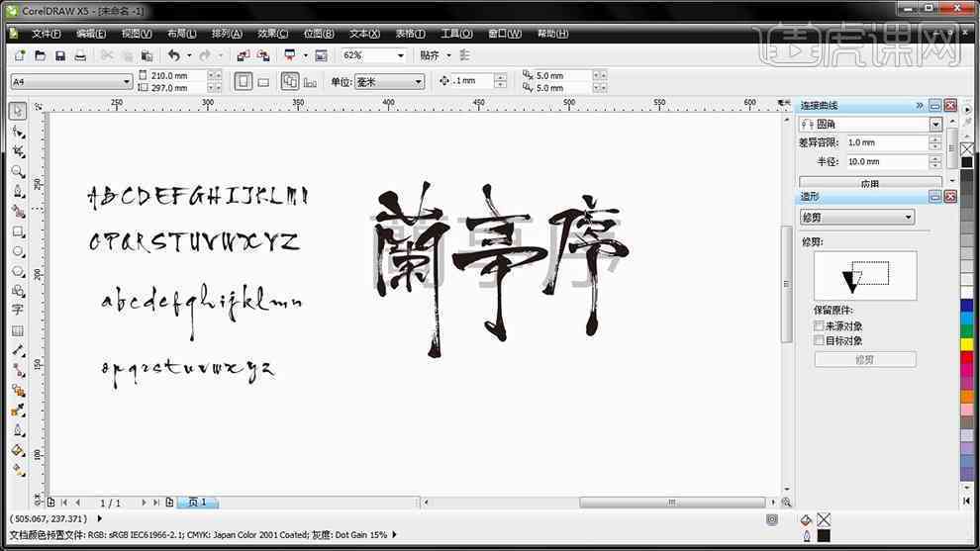Image resolution: width=980 pixels, height=551 pixels.
Task: Create a new document
Action: [20, 55]
